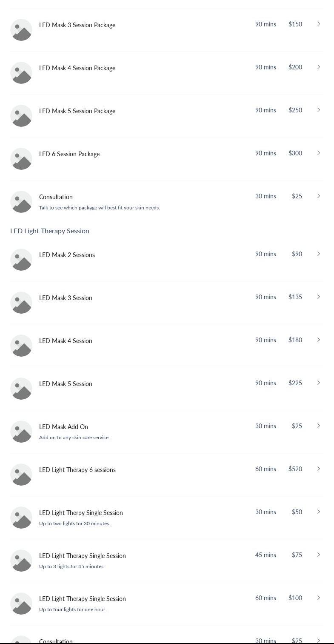Click the LED Light Therapy Session section heading
The width and height of the screenshot is (334, 644).
(50, 231)
